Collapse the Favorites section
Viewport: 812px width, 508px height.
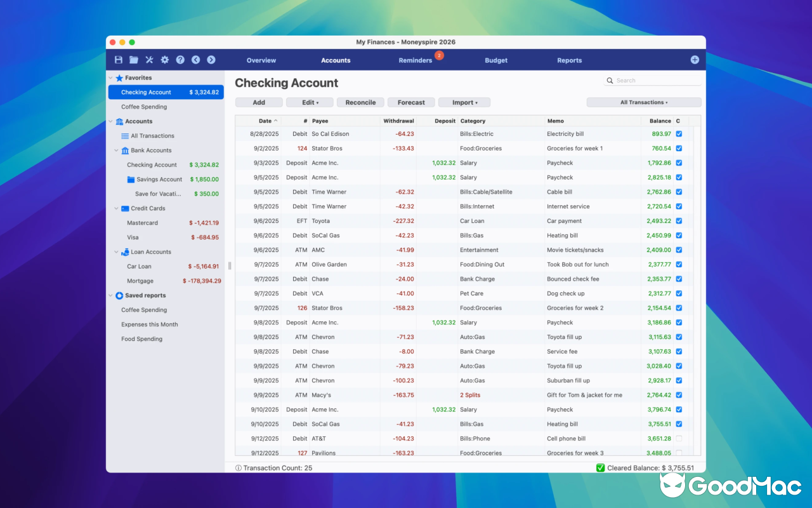tap(110, 77)
